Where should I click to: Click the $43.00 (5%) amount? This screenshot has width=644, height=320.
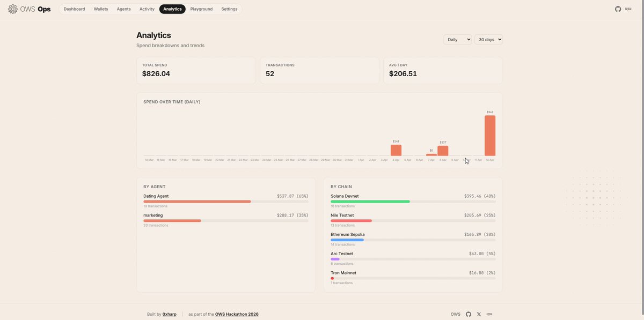click(482, 254)
